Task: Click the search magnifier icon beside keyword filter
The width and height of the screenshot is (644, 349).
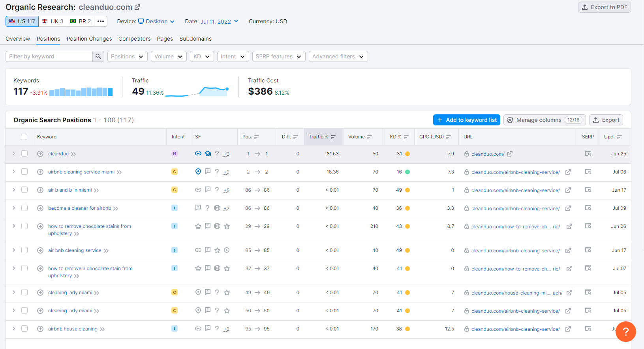Action: click(98, 56)
